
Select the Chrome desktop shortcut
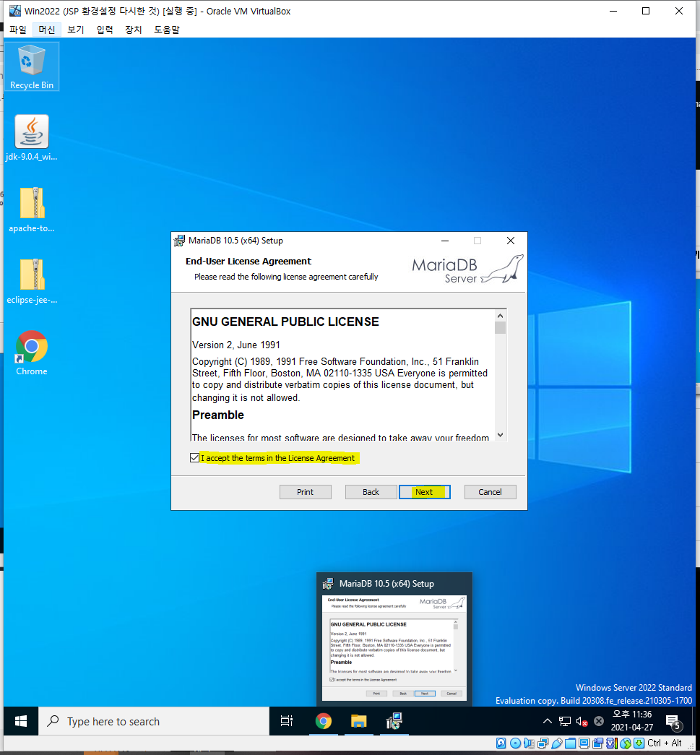31,353
